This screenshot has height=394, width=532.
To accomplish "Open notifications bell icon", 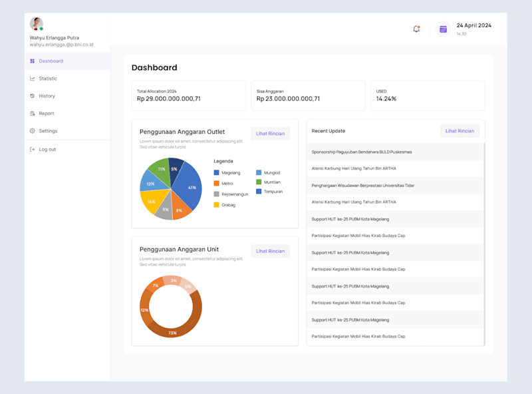I will tap(416, 29).
